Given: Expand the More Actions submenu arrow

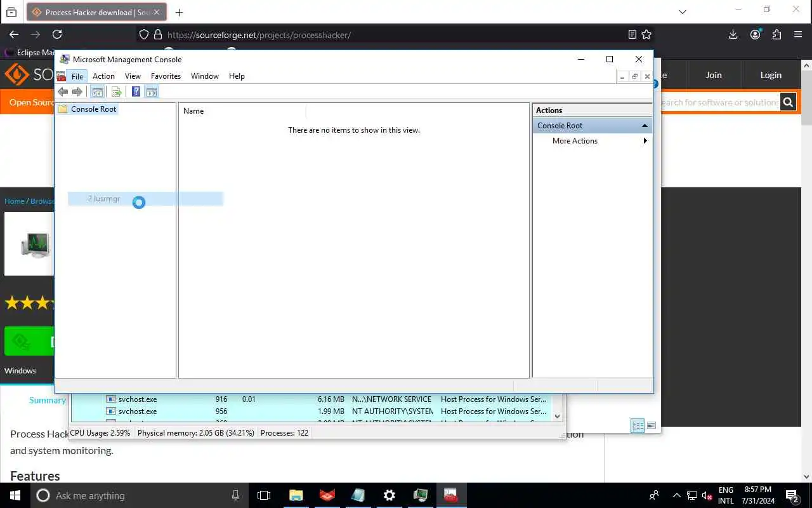Looking at the screenshot, I should (x=645, y=141).
